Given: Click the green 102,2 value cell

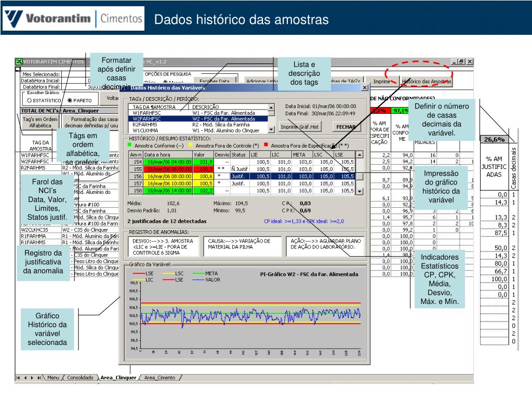Looking at the screenshot, I should pyautogui.click(x=203, y=191).
